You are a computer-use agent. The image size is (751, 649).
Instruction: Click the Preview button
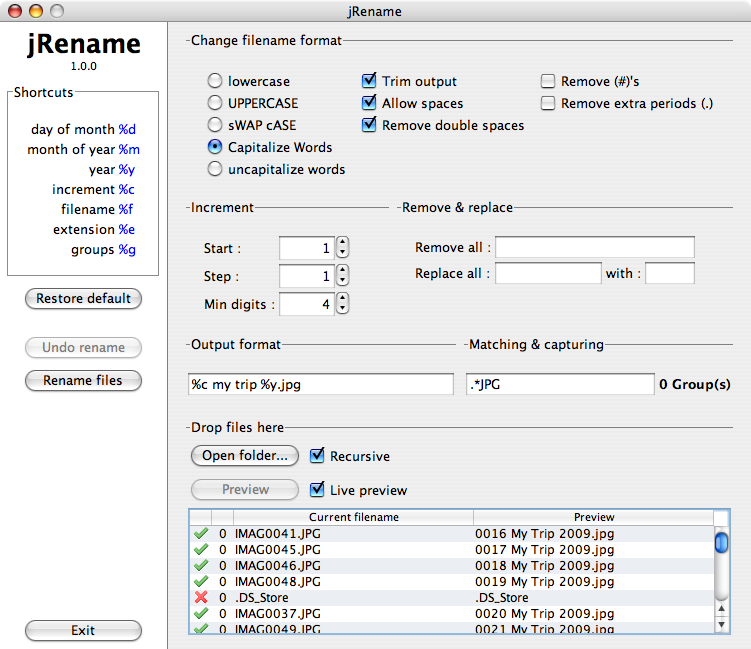pos(245,490)
